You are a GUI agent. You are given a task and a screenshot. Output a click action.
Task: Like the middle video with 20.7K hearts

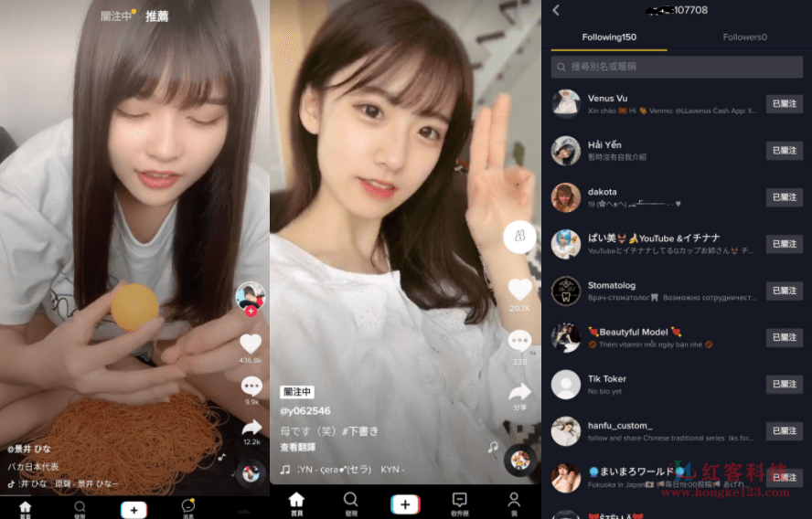pos(519,290)
